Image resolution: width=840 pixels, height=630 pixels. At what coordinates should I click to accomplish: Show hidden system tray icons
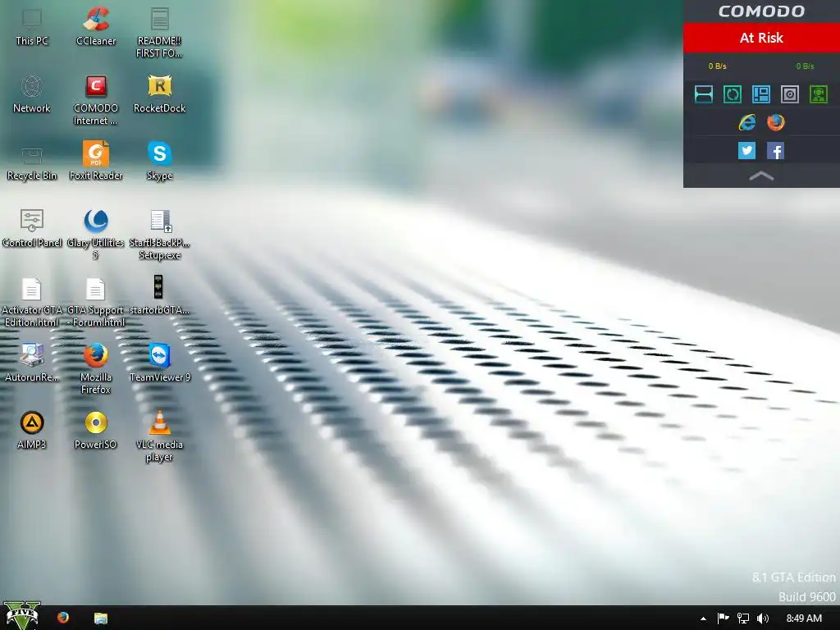coord(703,619)
